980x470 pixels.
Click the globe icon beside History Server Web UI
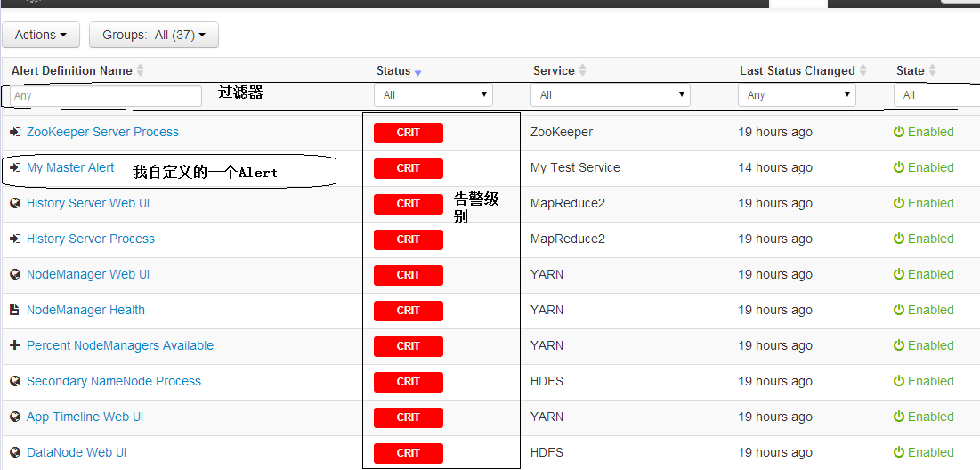pos(14,203)
